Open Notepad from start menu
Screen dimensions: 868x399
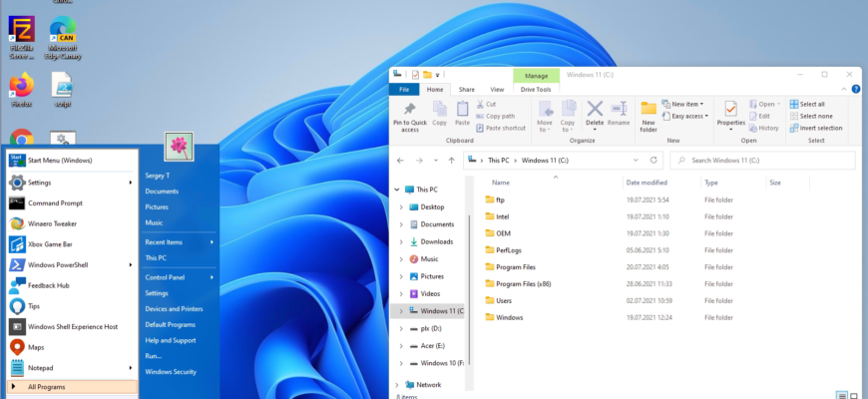(72, 367)
